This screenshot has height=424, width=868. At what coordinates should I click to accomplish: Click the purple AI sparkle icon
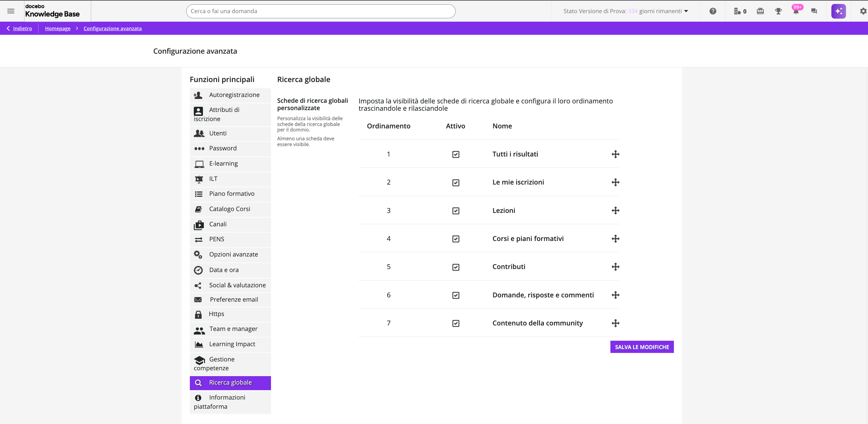[838, 11]
